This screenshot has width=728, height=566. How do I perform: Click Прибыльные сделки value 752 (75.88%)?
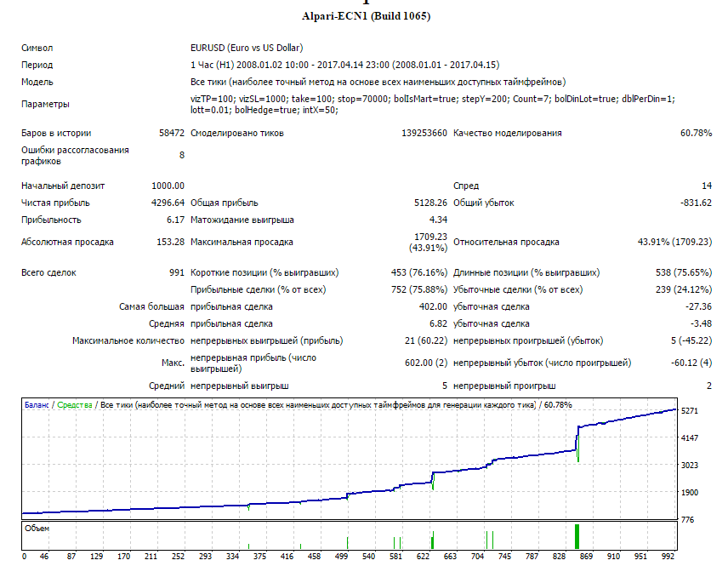pos(419,290)
